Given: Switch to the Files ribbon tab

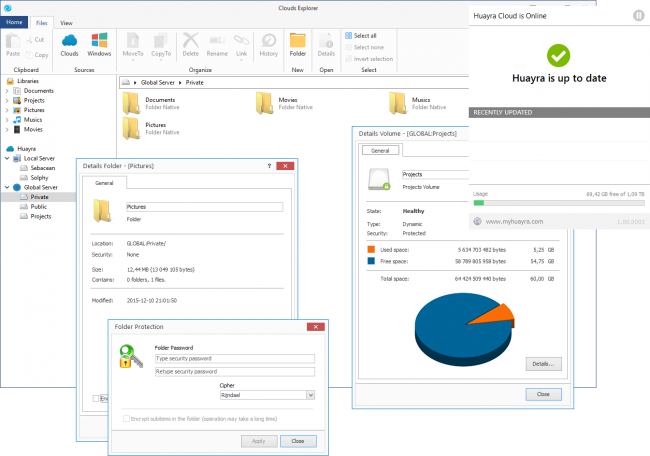Looking at the screenshot, I should [x=41, y=23].
